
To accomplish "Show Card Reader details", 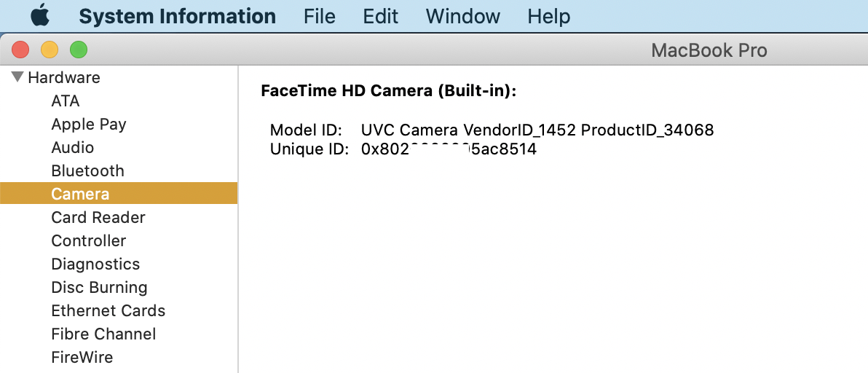I will [98, 218].
